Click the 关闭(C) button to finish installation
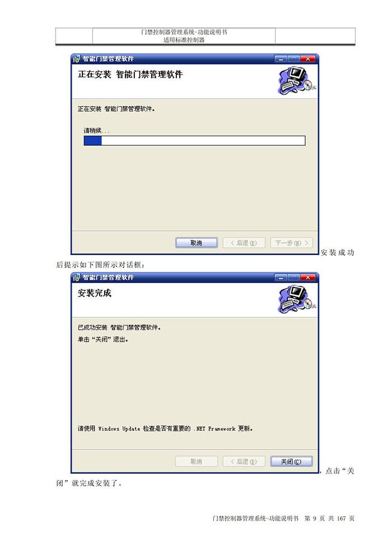 291,461
